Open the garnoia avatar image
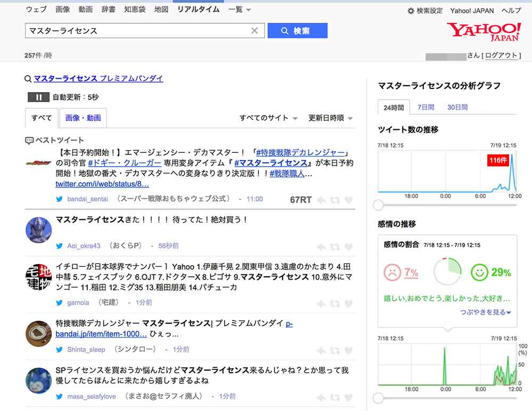Image resolution: width=532 pixels, height=411 pixels. [x=39, y=277]
